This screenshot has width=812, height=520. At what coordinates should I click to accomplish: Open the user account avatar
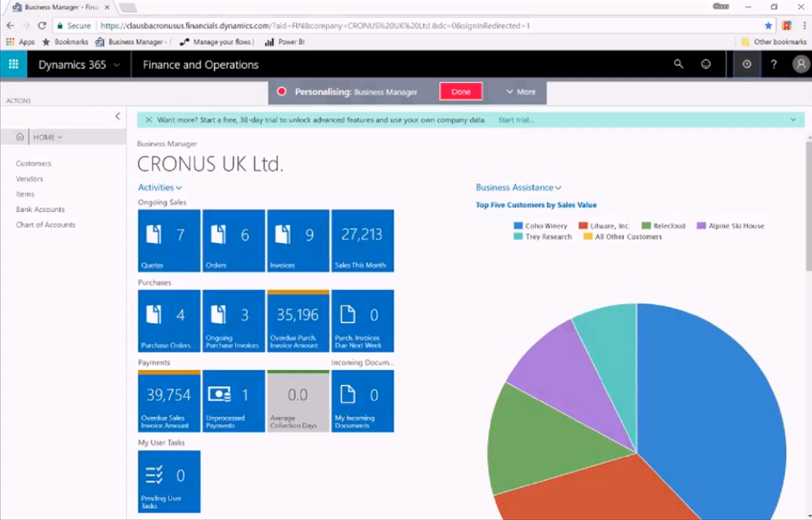click(801, 64)
